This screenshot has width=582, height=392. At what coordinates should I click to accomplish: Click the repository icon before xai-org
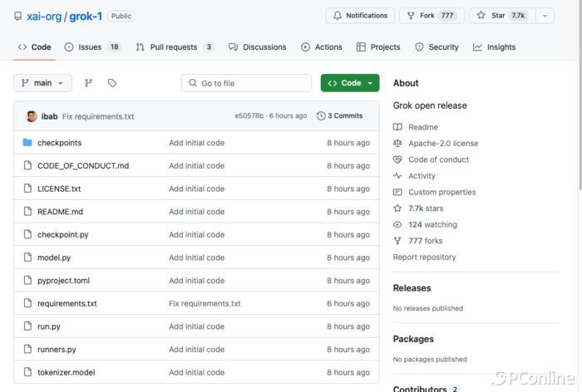coord(17,17)
